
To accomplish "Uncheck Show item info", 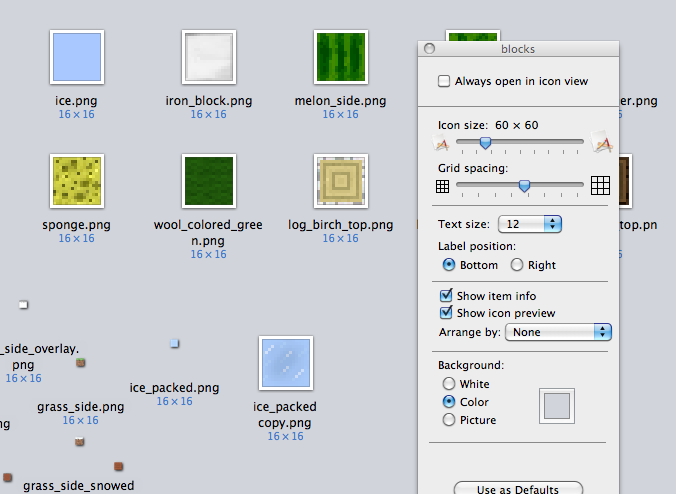I will [446, 296].
